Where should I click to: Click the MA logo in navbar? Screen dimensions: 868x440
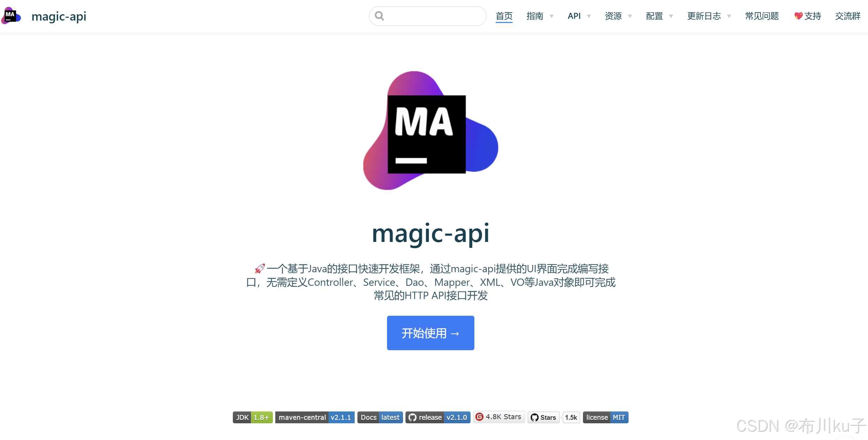pyautogui.click(x=11, y=16)
